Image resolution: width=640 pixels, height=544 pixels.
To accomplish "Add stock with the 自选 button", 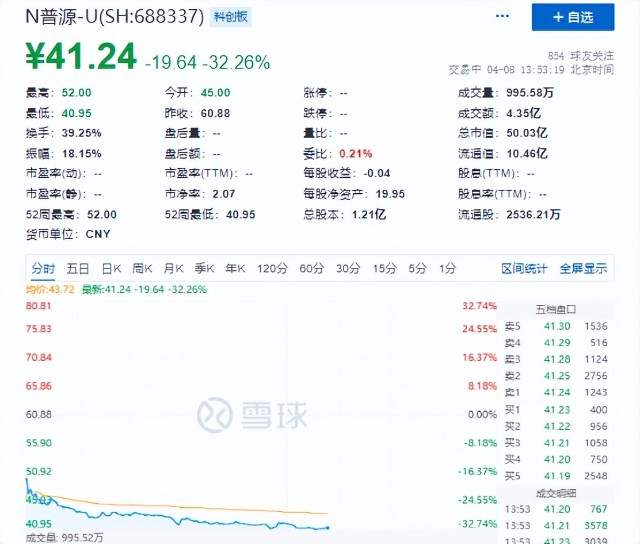I will [573, 17].
